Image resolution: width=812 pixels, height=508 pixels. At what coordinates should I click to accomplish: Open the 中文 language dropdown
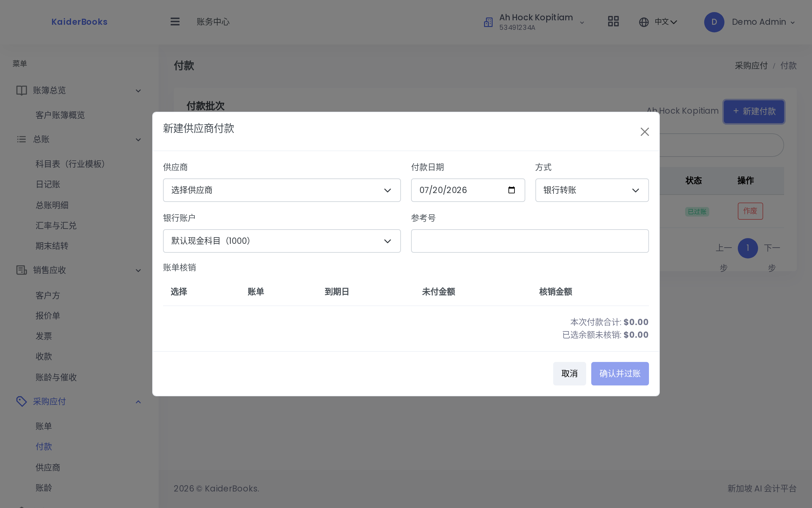(x=666, y=22)
